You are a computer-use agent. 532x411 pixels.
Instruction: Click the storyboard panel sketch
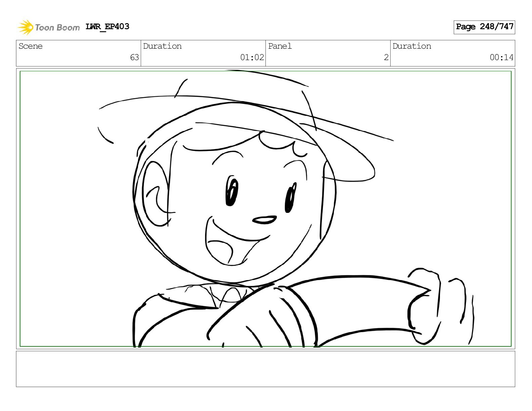click(x=265, y=209)
